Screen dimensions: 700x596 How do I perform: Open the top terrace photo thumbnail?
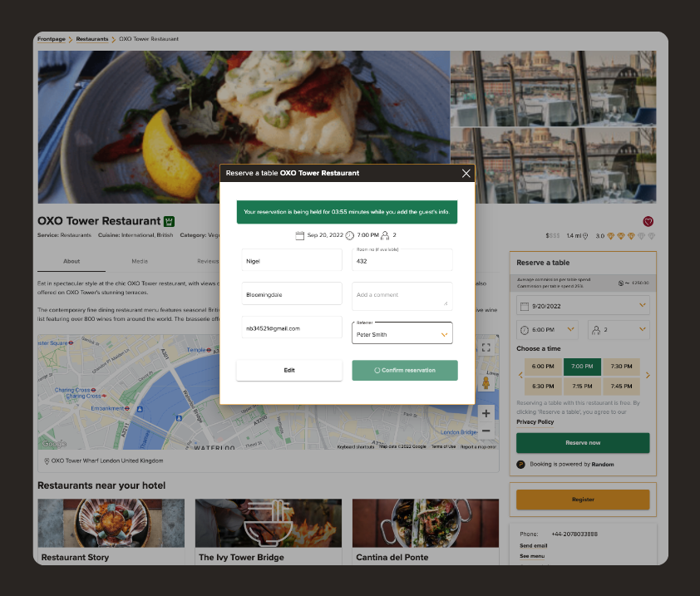[553, 88]
